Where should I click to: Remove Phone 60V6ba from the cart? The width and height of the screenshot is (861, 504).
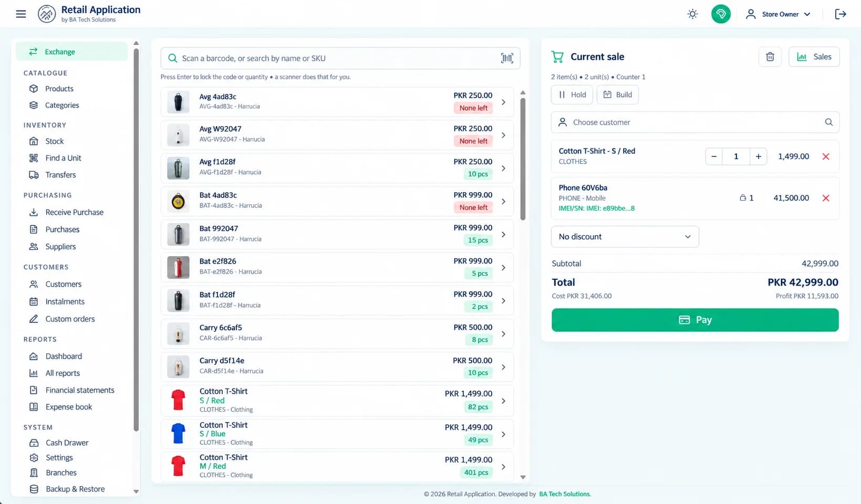pyautogui.click(x=826, y=198)
